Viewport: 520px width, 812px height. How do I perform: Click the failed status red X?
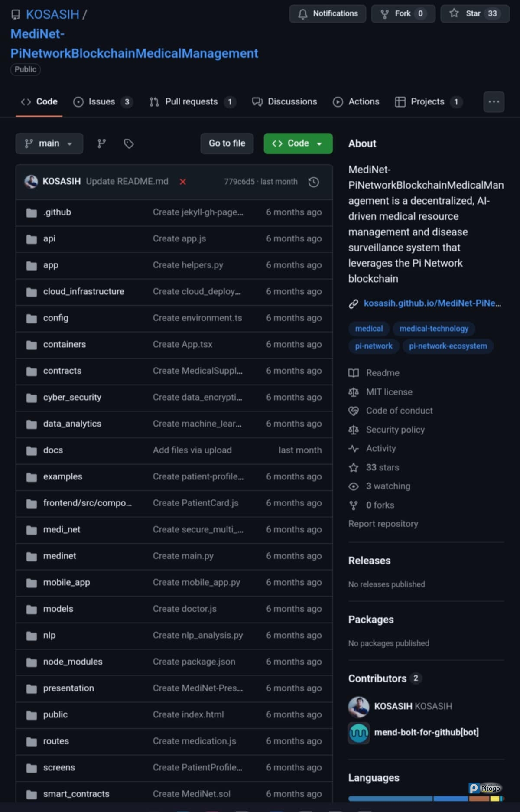point(183,182)
